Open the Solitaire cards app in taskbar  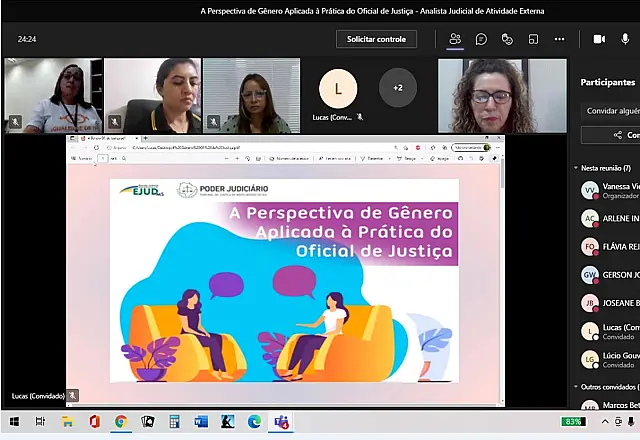[x=148, y=422]
